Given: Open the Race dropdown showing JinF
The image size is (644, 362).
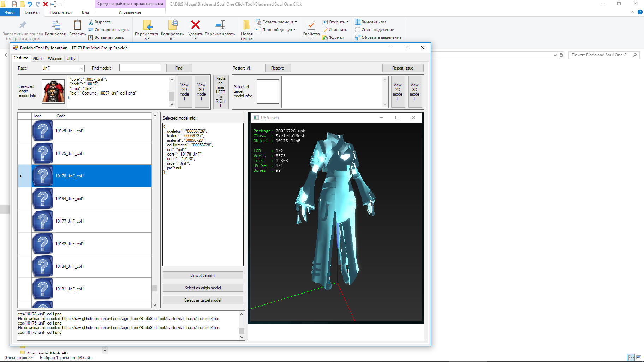Looking at the screenshot, I should pyautogui.click(x=82, y=68).
